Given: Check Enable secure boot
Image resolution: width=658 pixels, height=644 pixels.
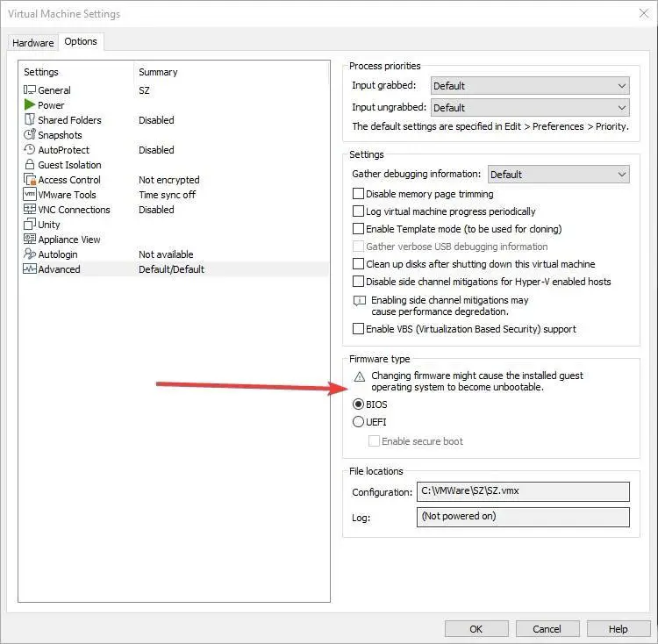Looking at the screenshot, I should (374, 441).
